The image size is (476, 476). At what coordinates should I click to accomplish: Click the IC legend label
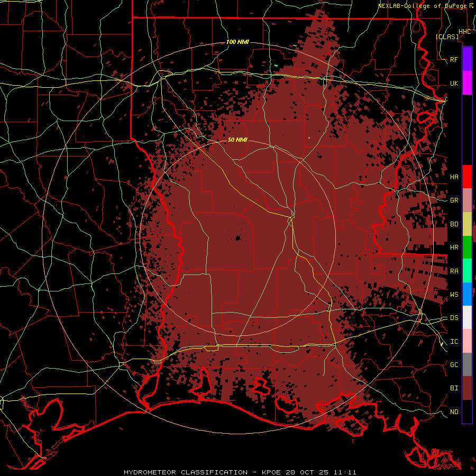[454, 342]
